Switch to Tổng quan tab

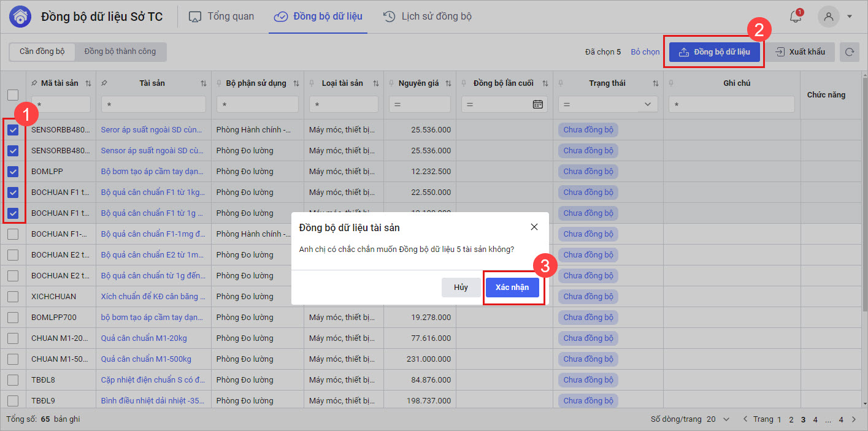tap(221, 17)
